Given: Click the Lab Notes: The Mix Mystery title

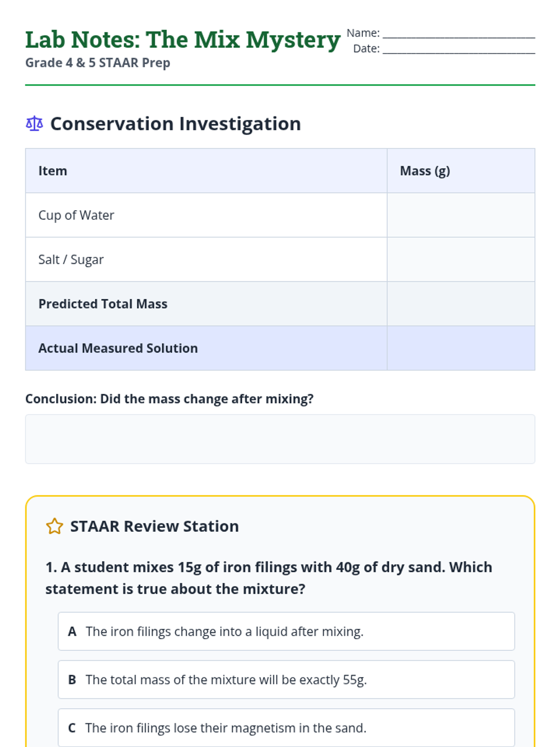Looking at the screenshot, I should coord(182,40).
